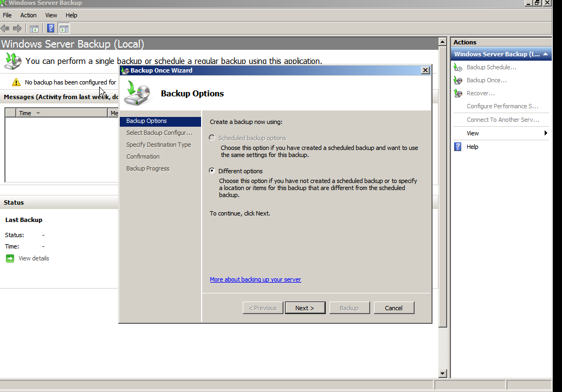
Task: Click the green View details arrow icon
Action: [10, 258]
